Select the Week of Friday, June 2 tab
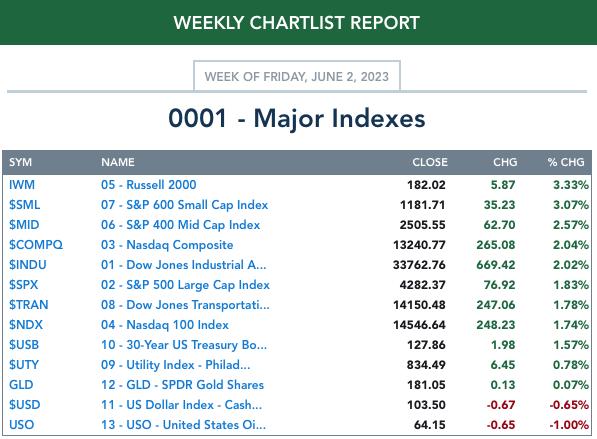 coord(297,76)
